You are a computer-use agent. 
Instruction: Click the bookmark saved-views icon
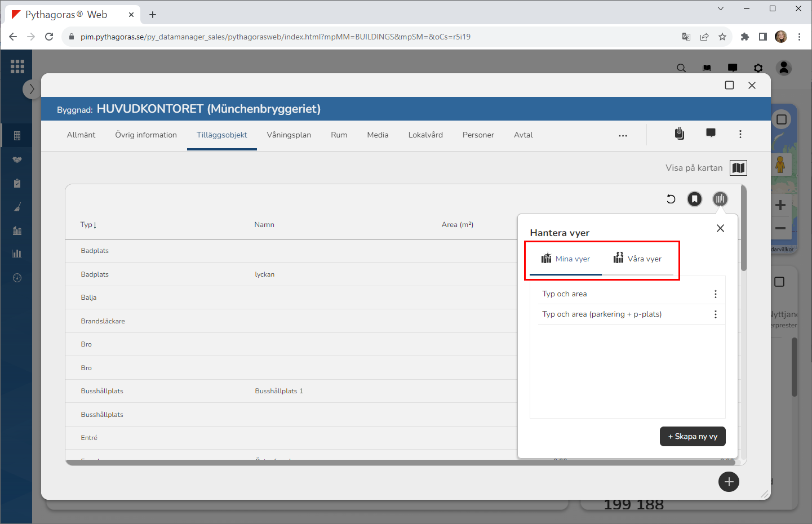pos(695,199)
